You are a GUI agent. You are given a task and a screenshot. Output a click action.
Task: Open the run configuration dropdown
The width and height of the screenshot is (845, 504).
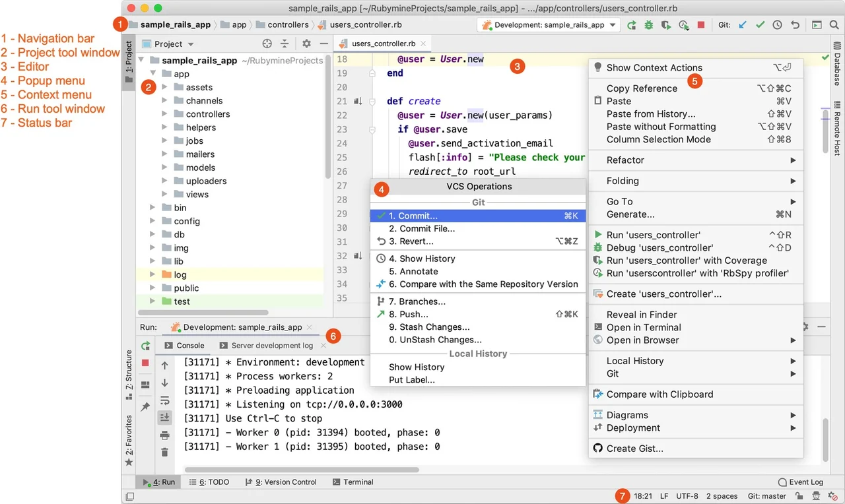549,25
